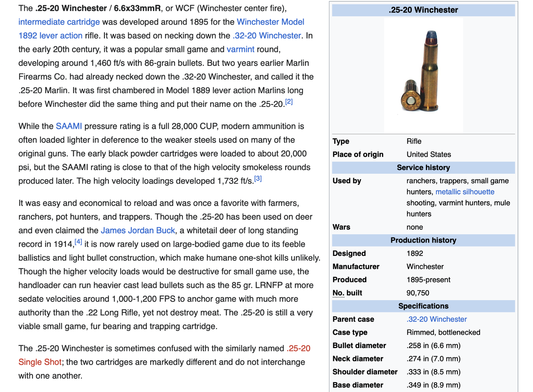Click the Wars value 'none'
Image resolution: width=533 pixels, height=392 pixels.
(x=415, y=227)
